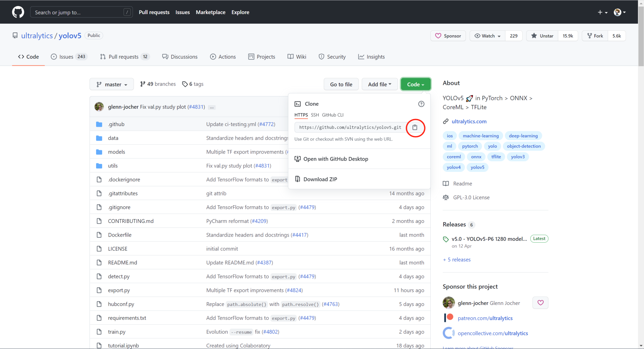
Task: Click the Open Collective logo icon
Action: [449, 333]
